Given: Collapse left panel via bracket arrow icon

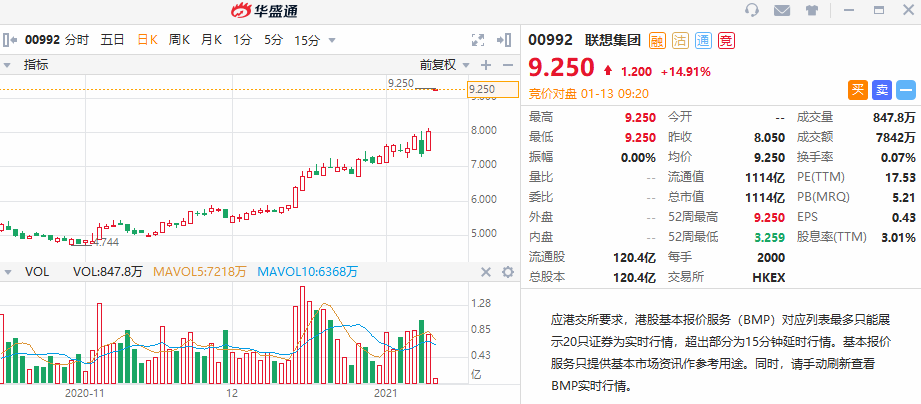Looking at the screenshot, I should (10, 40).
